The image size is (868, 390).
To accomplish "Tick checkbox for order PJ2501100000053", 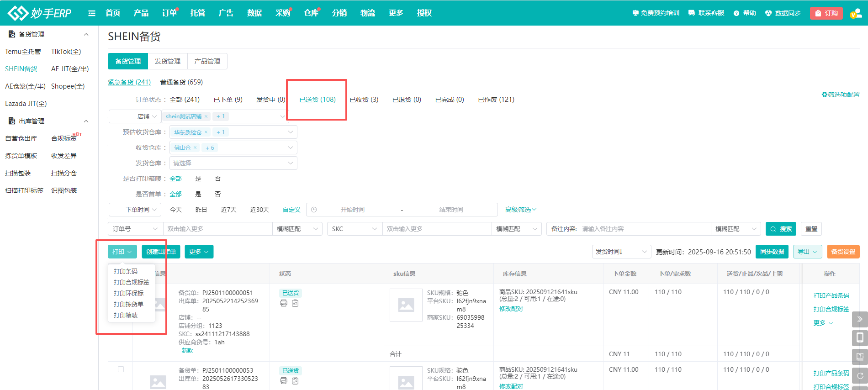I will coord(121,369).
